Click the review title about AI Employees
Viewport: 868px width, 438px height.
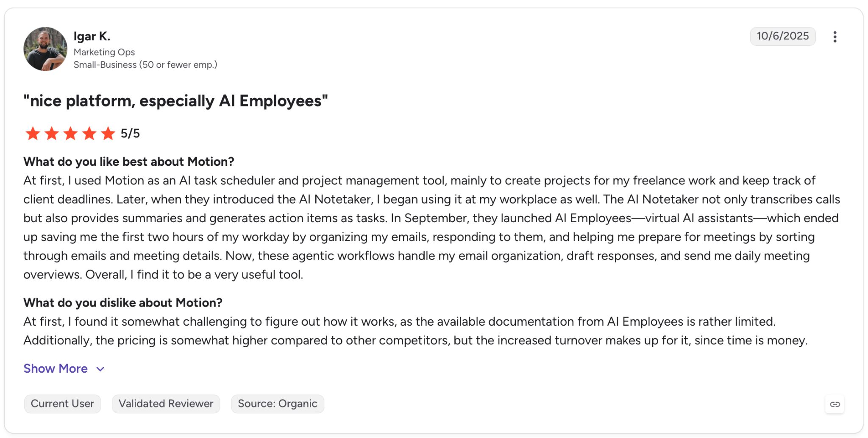[176, 101]
